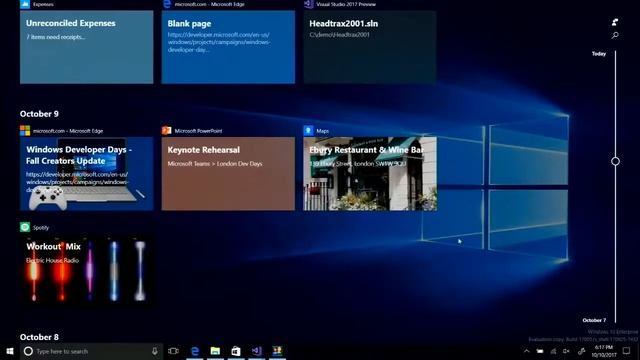Open the colorful app icon after Visual Studio
The height and width of the screenshot is (360, 640).
[277, 351]
